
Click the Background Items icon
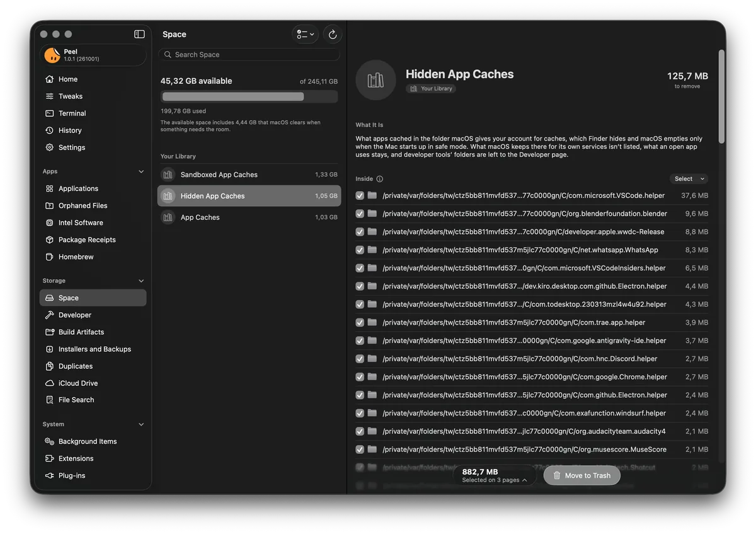[50, 441]
